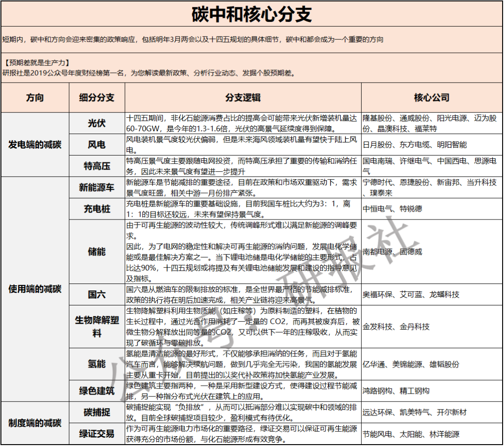Select the 新能源车 branch cell

coord(97,187)
